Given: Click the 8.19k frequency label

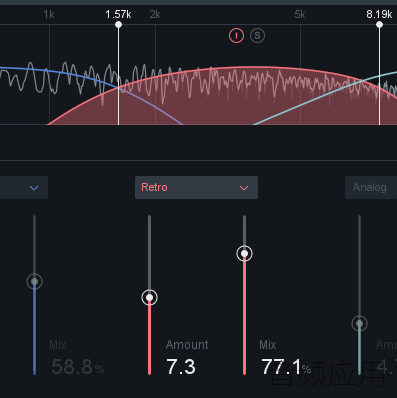Looking at the screenshot, I should click(x=379, y=14).
